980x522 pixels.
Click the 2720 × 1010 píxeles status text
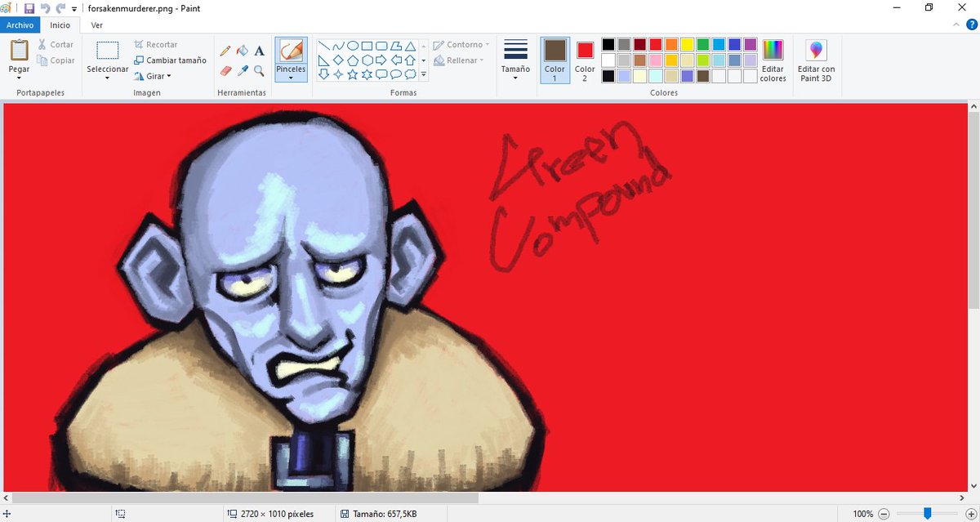pyautogui.click(x=277, y=514)
